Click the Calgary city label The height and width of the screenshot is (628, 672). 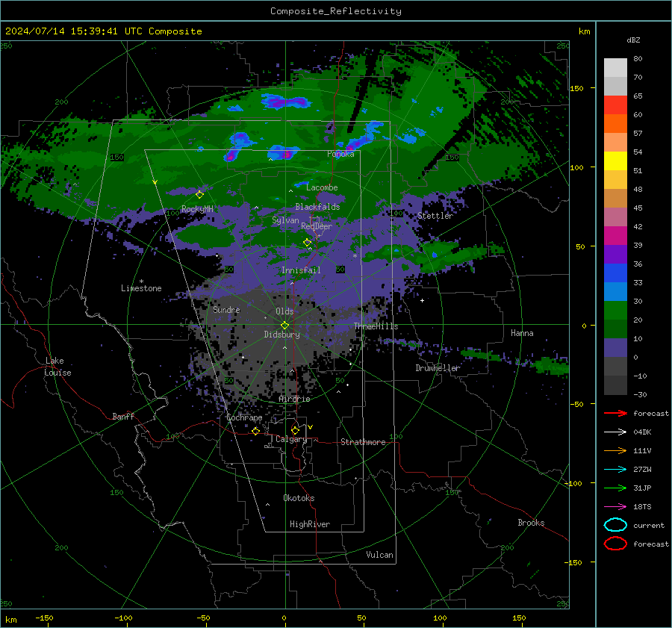pyautogui.click(x=291, y=439)
